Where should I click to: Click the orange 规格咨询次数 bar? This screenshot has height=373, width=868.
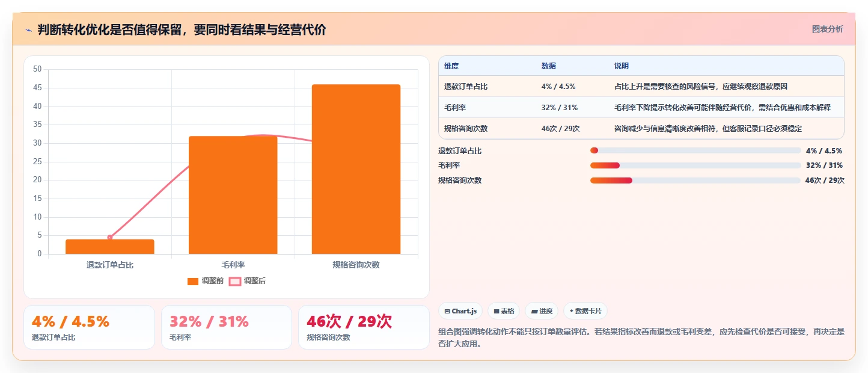pos(356,169)
